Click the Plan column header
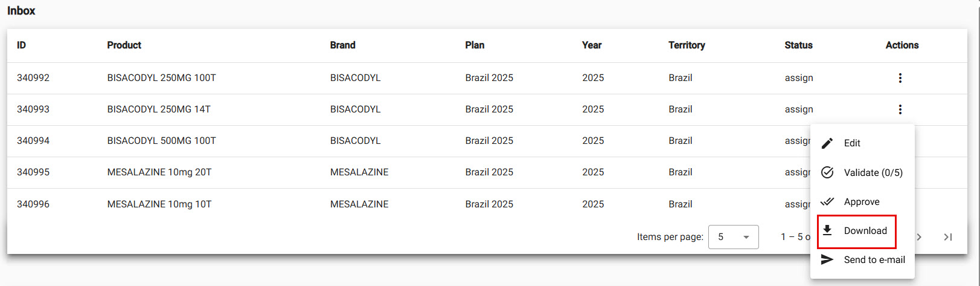This screenshot has height=286, width=980. click(x=475, y=45)
